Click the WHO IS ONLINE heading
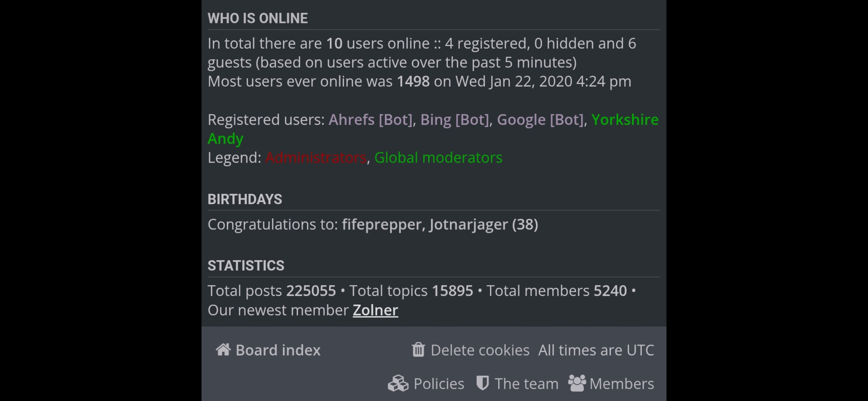 pyautogui.click(x=257, y=18)
